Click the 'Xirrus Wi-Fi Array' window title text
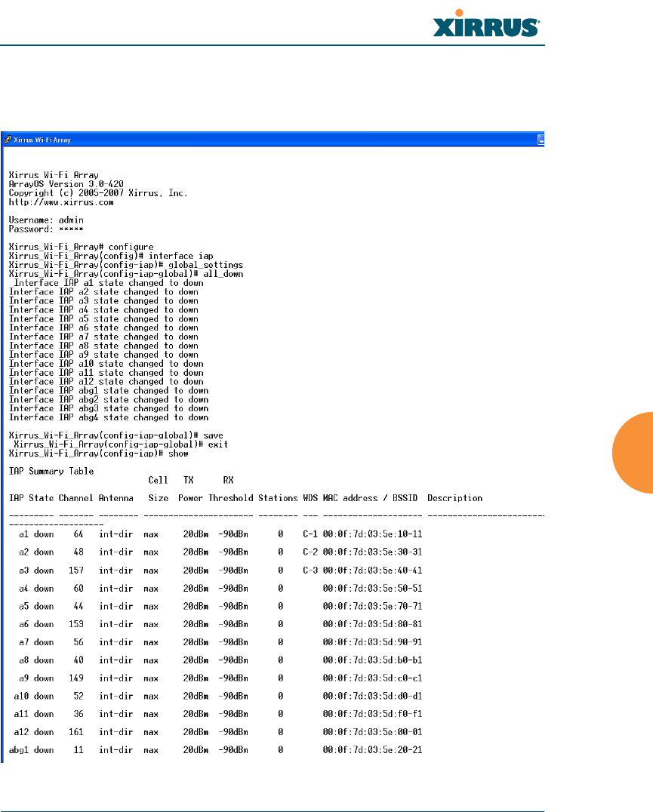The image size is (653, 812). pyautogui.click(x=42, y=140)
